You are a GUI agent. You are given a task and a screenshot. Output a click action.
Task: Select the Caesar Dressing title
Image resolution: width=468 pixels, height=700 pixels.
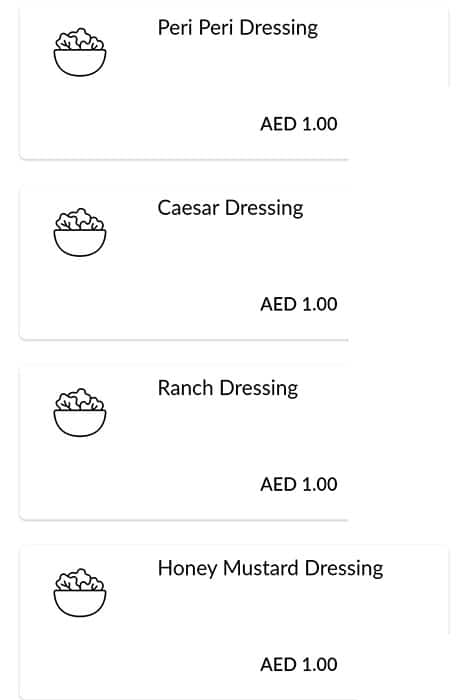[230, 208]
